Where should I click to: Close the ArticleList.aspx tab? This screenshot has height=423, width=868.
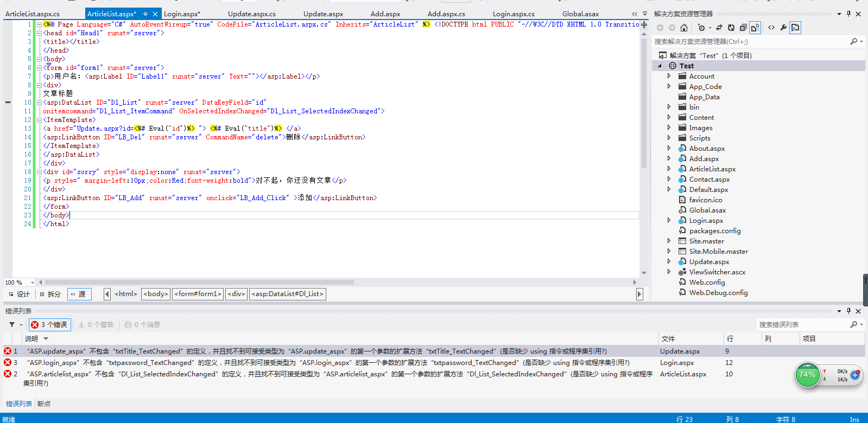(x=155, y=14)
